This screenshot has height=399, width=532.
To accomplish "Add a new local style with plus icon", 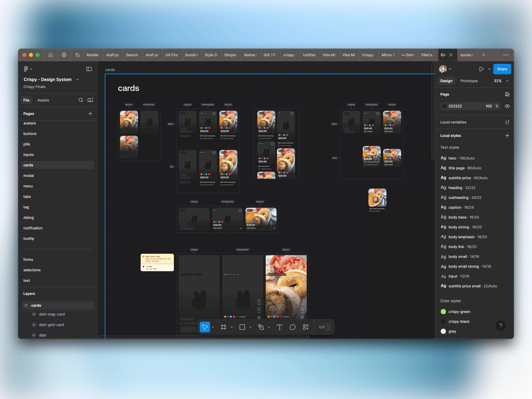I will (507, 136).
